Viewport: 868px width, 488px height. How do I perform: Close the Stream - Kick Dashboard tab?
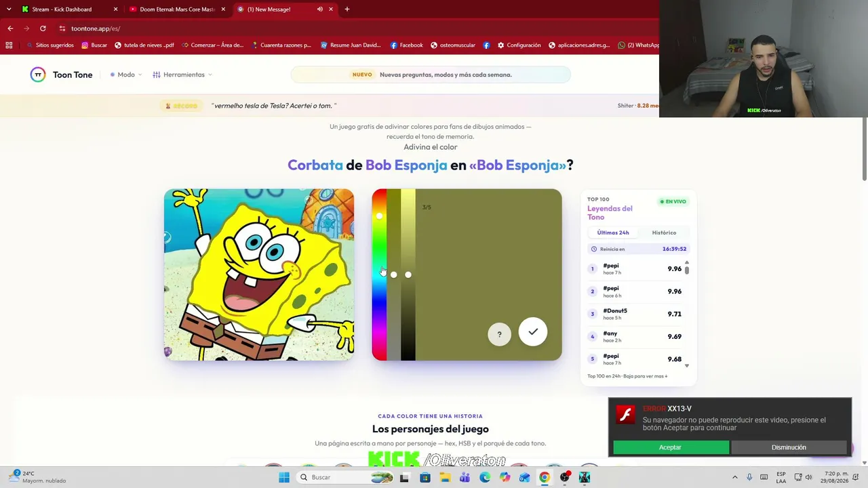click(115, 9)
